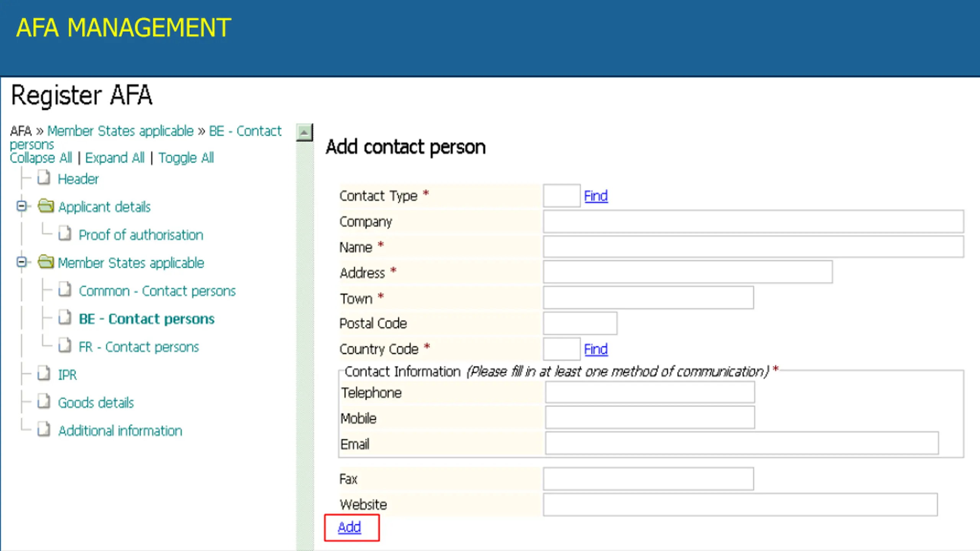Click the Add link below Website

coord(349,527)
